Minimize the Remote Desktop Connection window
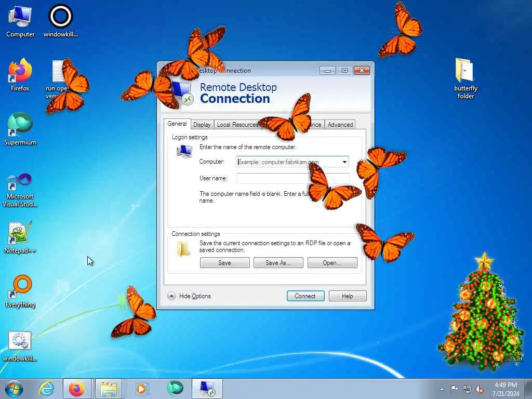Screen dimensions: 532x399 [x=327, y=71]
